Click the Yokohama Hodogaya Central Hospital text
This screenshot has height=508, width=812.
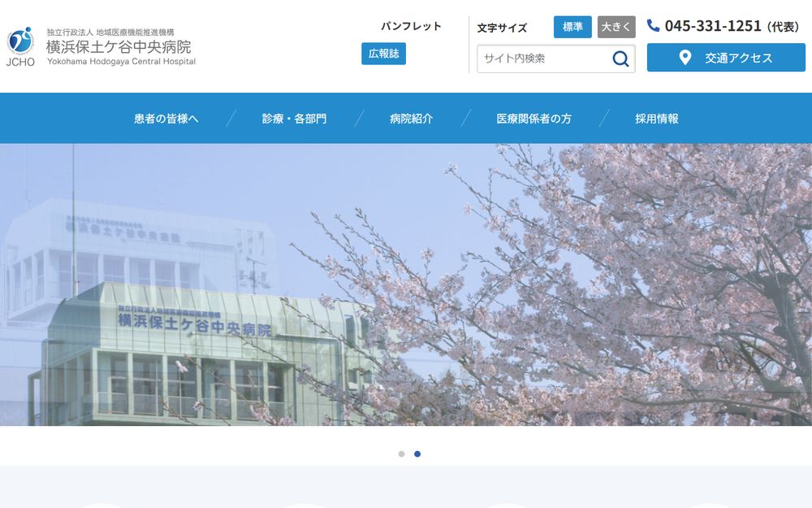pyautogui.click(x=121, y=61)
